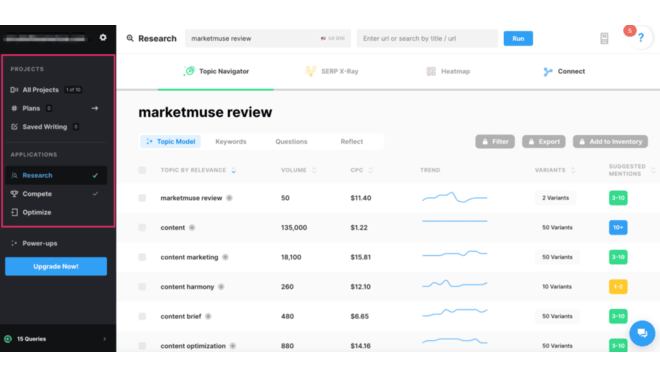Image resolution: width=660 pixels, height=377 pixels.
Task: Open the chat bubble widget
Action: (642, 333)
